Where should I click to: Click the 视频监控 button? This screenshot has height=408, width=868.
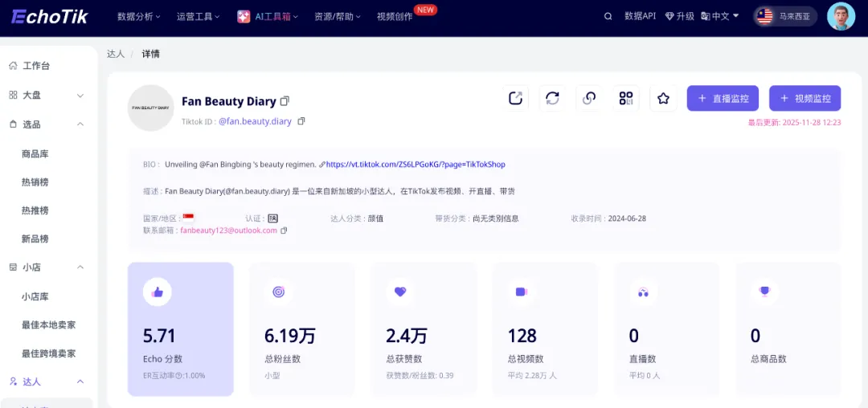[x=805, y=98]
